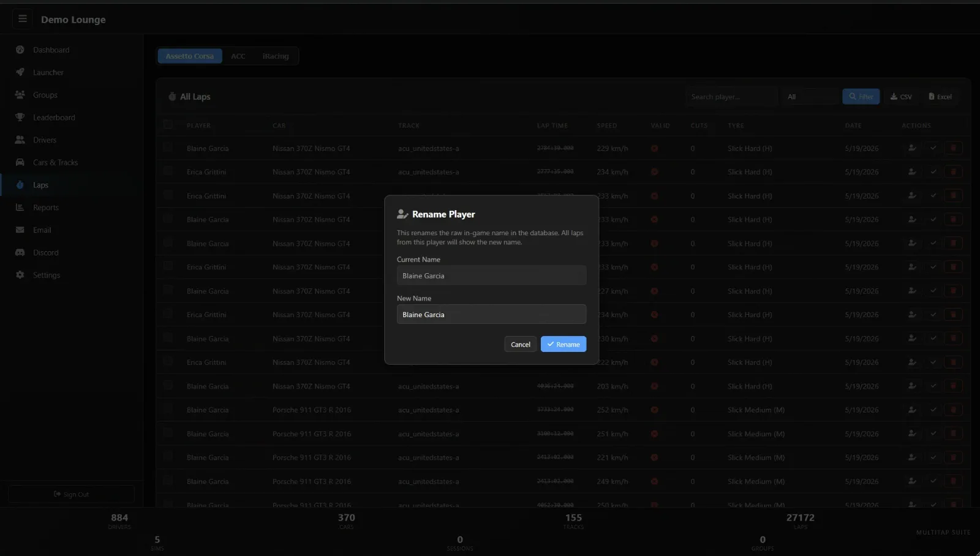Confirm with the blue Rename button
The image size is (980, 556).
click(x=563, y=344)
